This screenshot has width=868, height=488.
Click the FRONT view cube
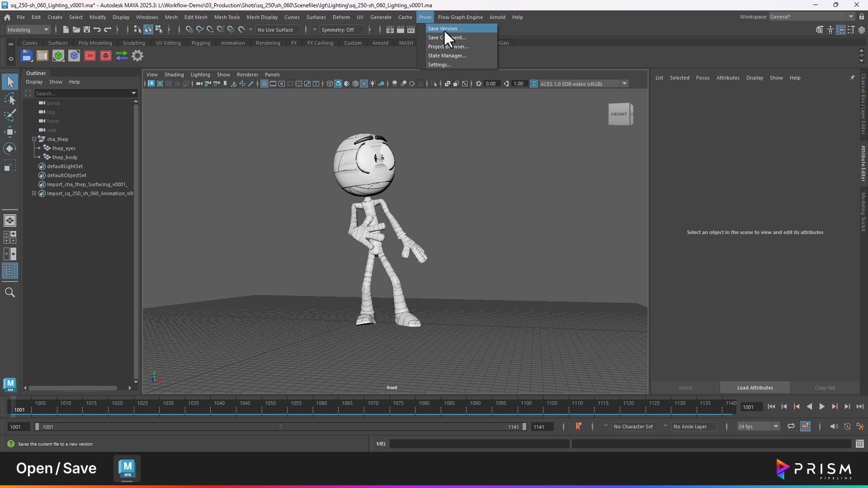coord(620,114)
